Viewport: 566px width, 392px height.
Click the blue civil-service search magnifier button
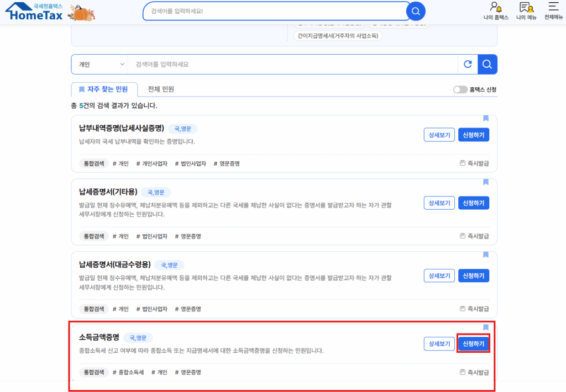click(487, 64)
